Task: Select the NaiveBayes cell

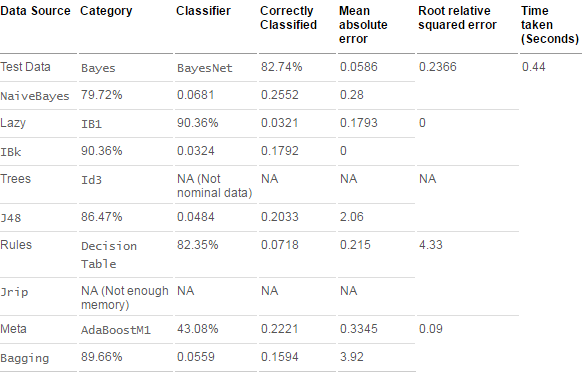Action: (35, 96)
